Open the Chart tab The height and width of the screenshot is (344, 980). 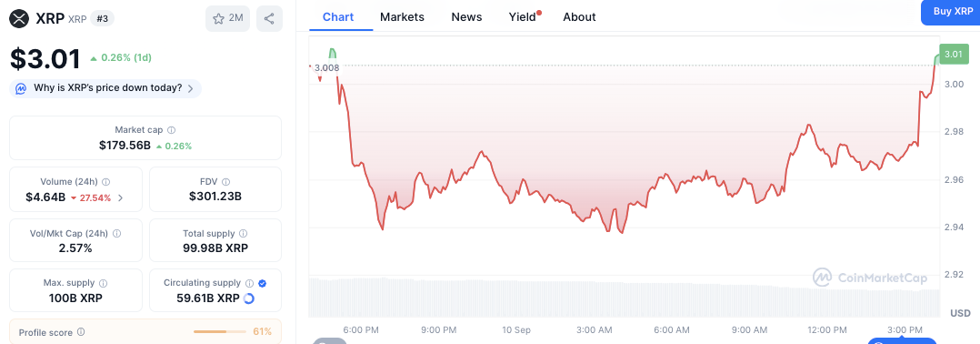338,17
